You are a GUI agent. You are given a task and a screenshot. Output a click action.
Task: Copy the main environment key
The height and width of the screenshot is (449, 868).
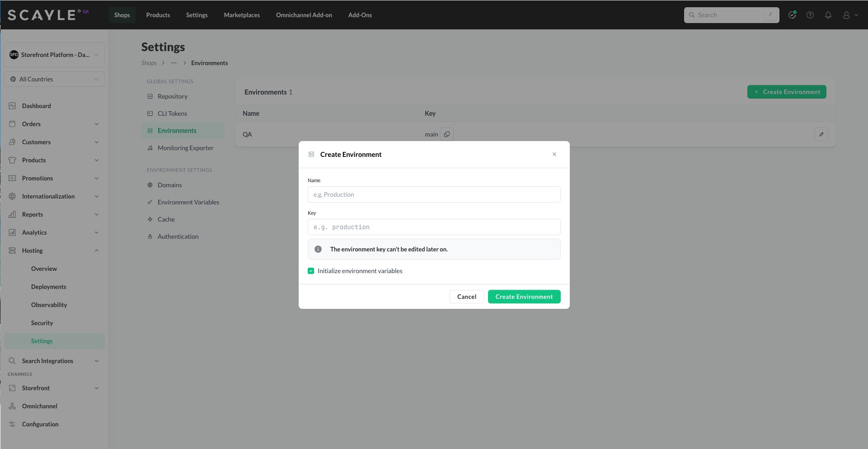point(447,134)
